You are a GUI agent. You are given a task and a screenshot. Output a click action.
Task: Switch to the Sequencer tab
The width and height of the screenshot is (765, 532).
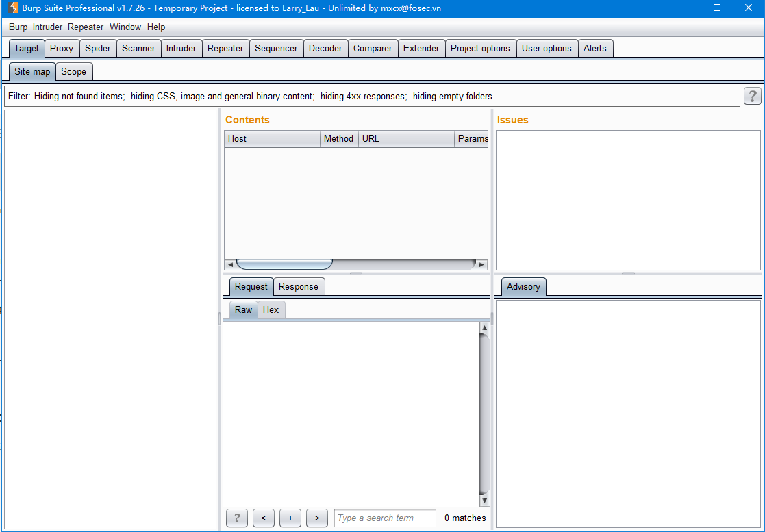(276, 49)
